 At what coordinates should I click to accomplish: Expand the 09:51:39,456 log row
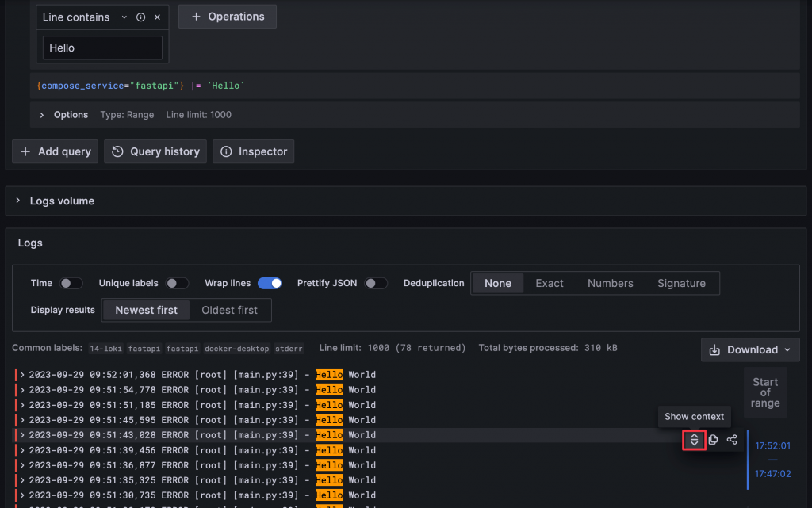tap(22, 450)
